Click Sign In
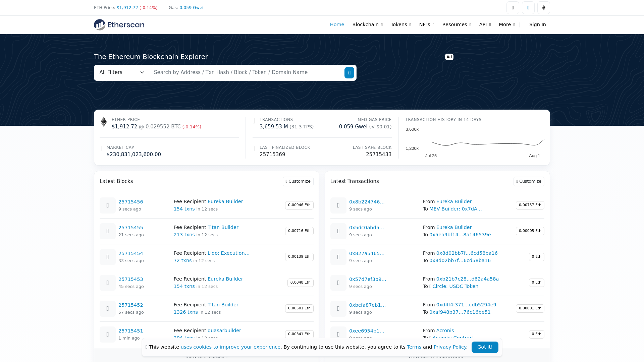The image size is (644, 362). pyautogui.click(x=535, y=24)
